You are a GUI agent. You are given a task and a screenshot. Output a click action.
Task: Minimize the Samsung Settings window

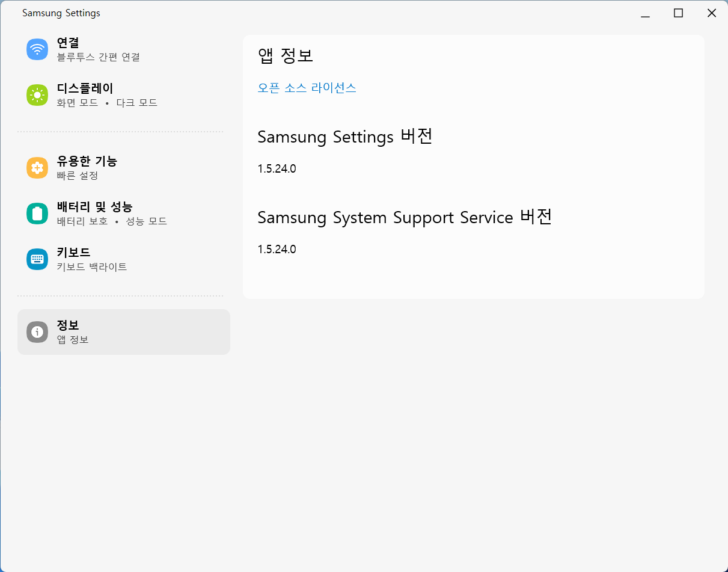(x=646, y=13)
